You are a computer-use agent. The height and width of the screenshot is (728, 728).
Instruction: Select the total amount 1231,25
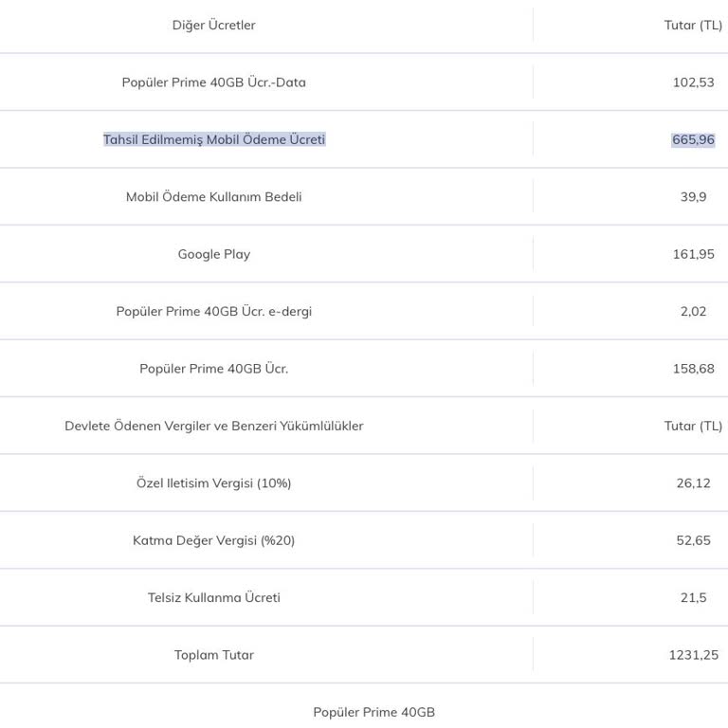(693, 655)
